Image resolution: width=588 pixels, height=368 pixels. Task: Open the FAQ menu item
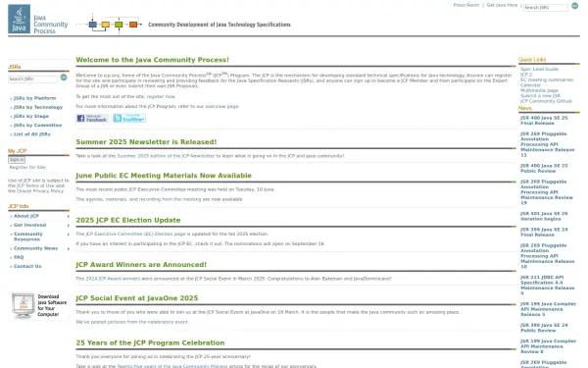tap(19, 257)
